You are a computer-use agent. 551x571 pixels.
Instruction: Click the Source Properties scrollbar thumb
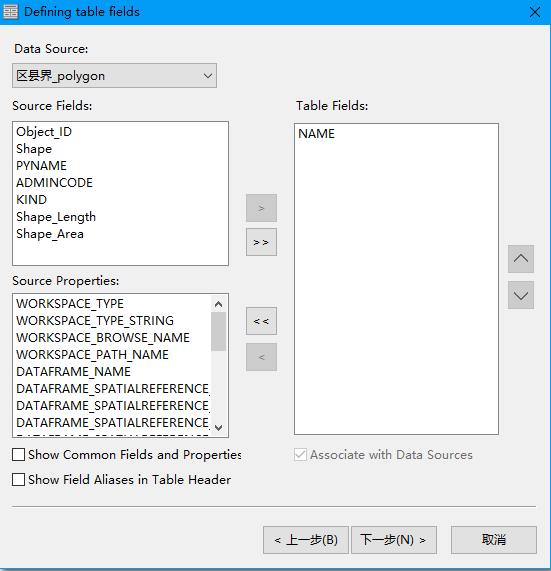tap(219, 331)
